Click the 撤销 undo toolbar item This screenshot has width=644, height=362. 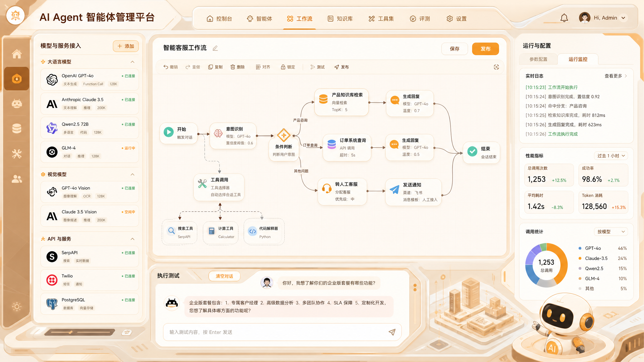pyautogui.click(x=171, y=67)
